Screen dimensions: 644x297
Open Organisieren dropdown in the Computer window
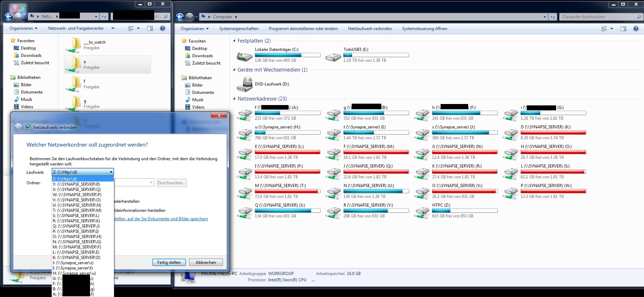coord(195,29)
